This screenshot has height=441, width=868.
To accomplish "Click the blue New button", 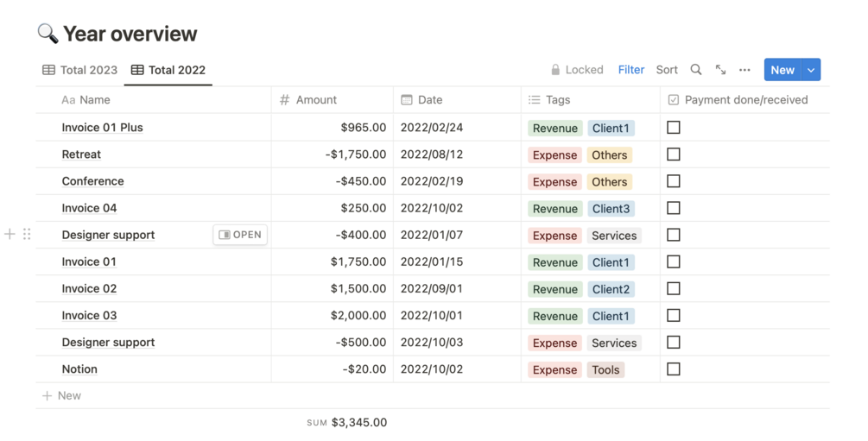I will (x=782, y=70).
